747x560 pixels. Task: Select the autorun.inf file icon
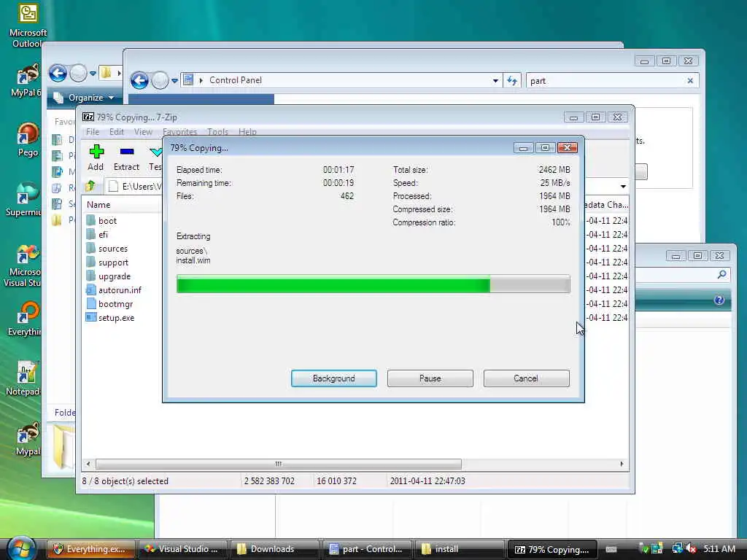pyautogui.click(x=91, y=289)
